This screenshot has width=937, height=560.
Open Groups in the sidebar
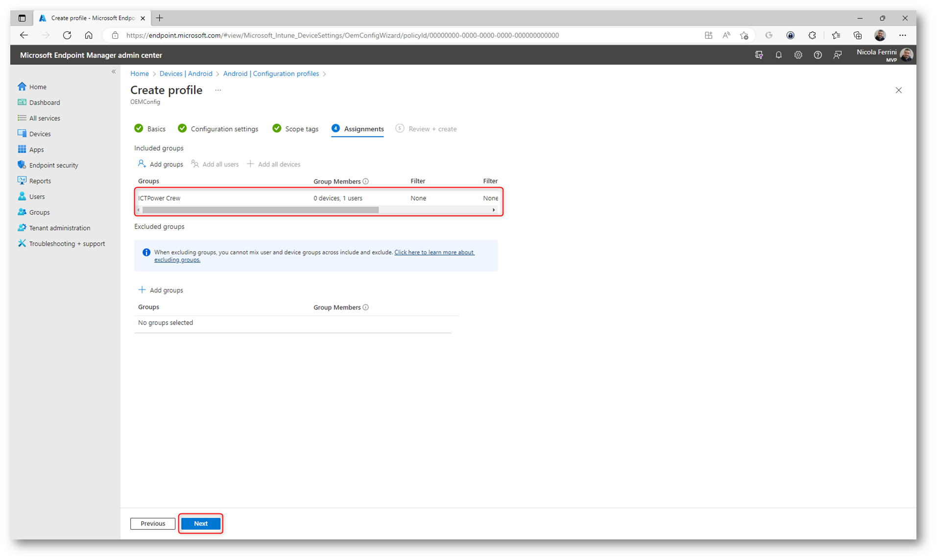34,212
